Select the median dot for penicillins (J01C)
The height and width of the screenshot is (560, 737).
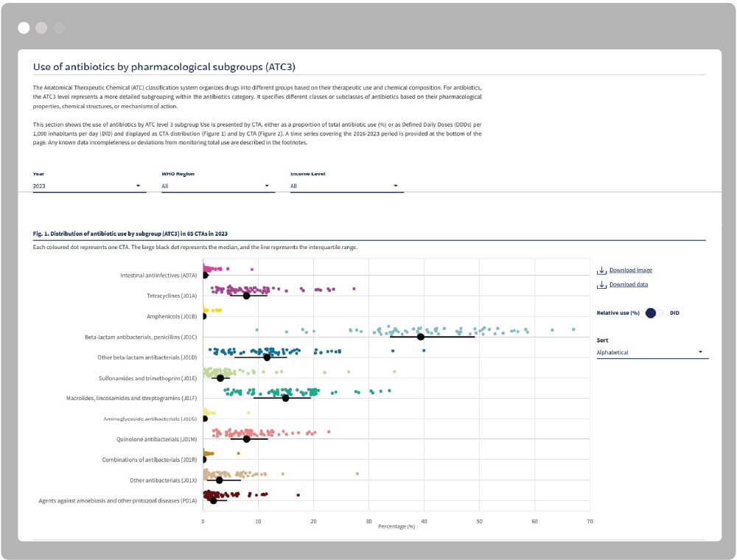coord(421,337)
